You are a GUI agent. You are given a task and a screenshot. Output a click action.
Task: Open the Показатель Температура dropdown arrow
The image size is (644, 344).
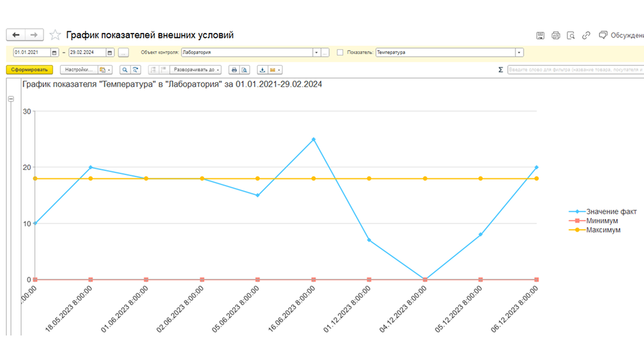519,52
